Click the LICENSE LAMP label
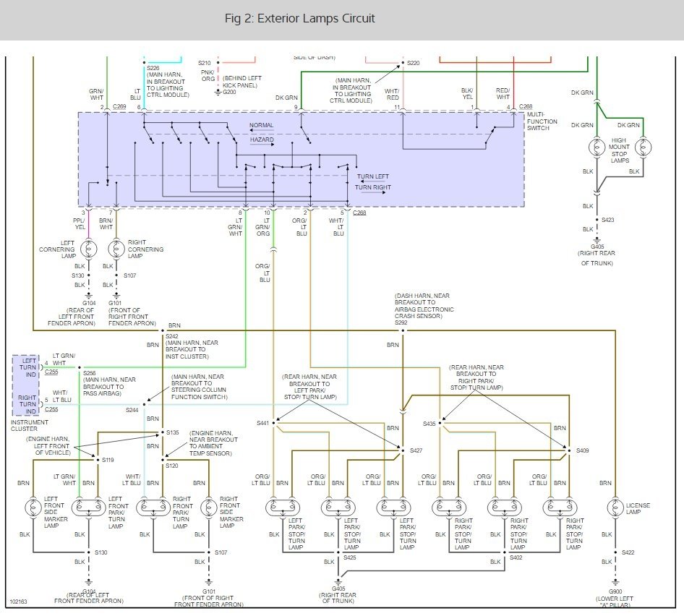Viewport: 684px width, 616px height. coord(638,509)
